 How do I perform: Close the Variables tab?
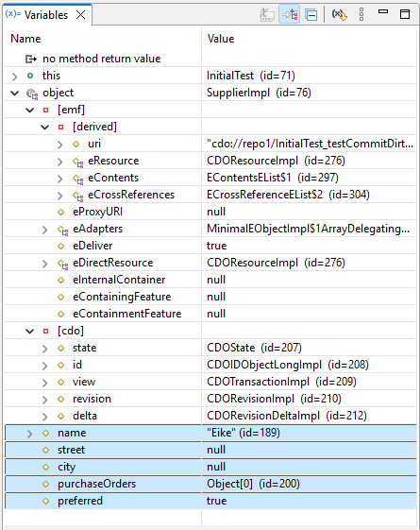[x=80, y=15]
